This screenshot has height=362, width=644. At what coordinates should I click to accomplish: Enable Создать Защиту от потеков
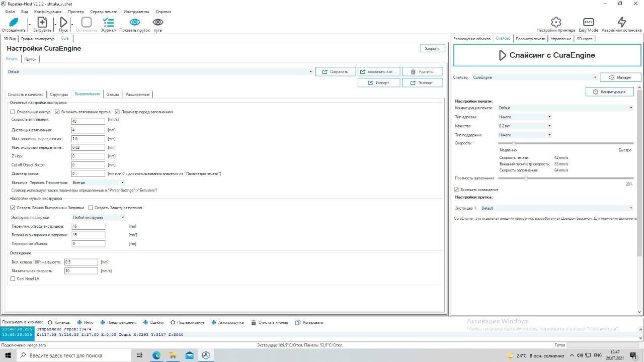click(91, 208)
